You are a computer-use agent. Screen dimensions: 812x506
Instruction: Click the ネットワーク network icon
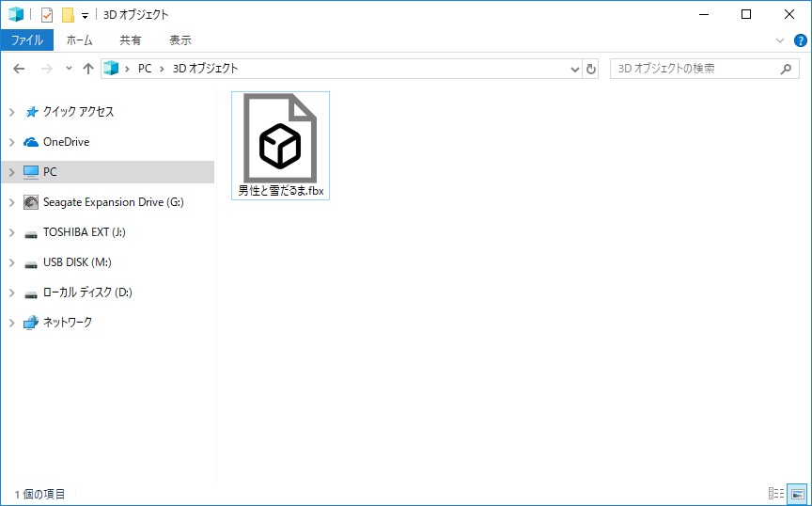(31, 323)
